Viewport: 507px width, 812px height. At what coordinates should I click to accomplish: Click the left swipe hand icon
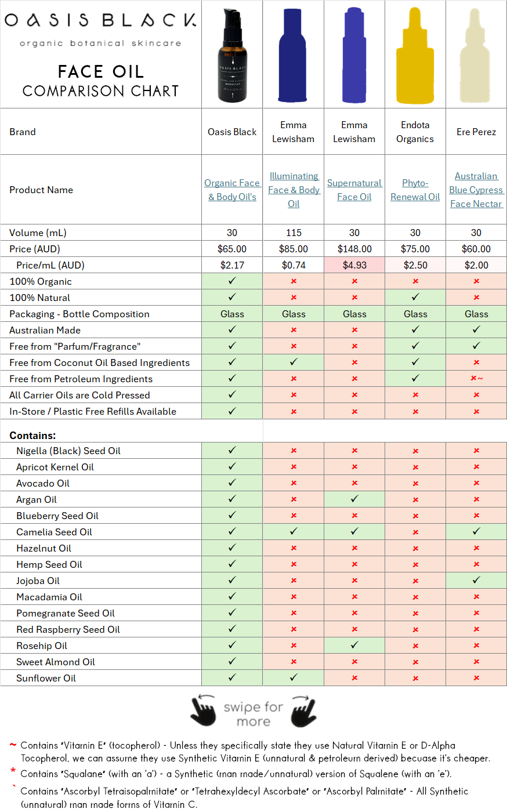(204, 711)
